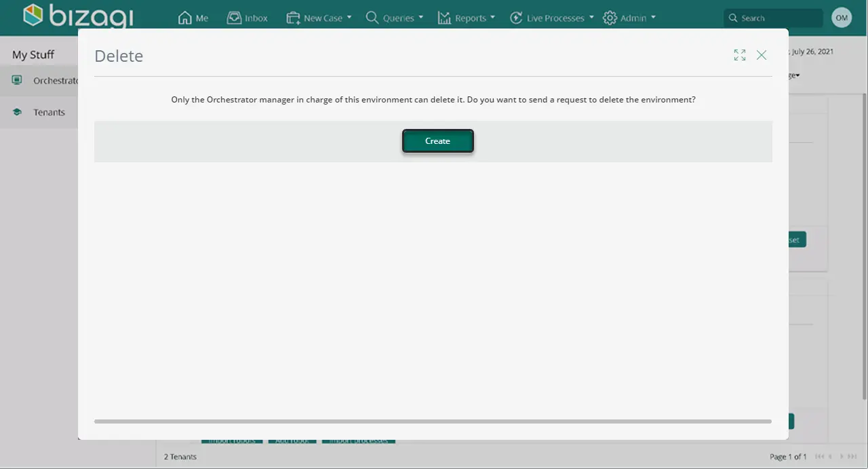The height and width of the screenshot is (469, 868).
Task: Click the horizontal scrollbar in the dialog
Action: 433,421
